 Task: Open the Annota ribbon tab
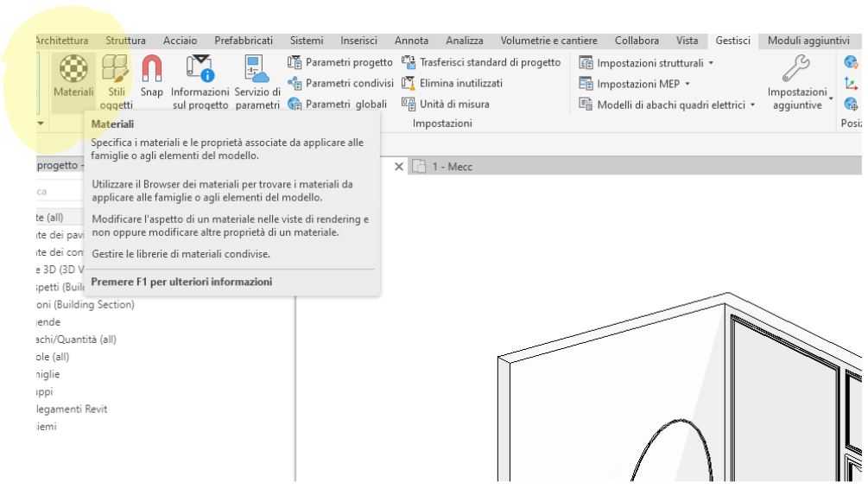click(411, 41)
